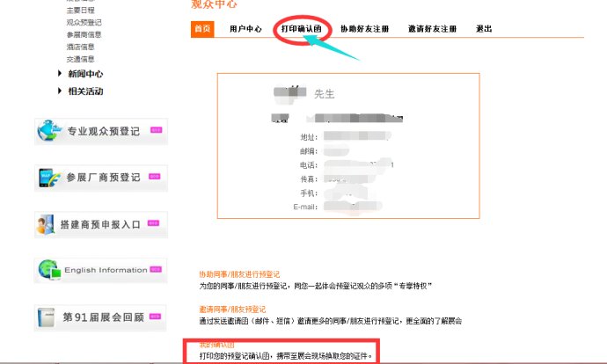Click the people icon on 搭建商预申报入口 banner
Viewport: 607px width, 364px height.
tap(47, 225)
